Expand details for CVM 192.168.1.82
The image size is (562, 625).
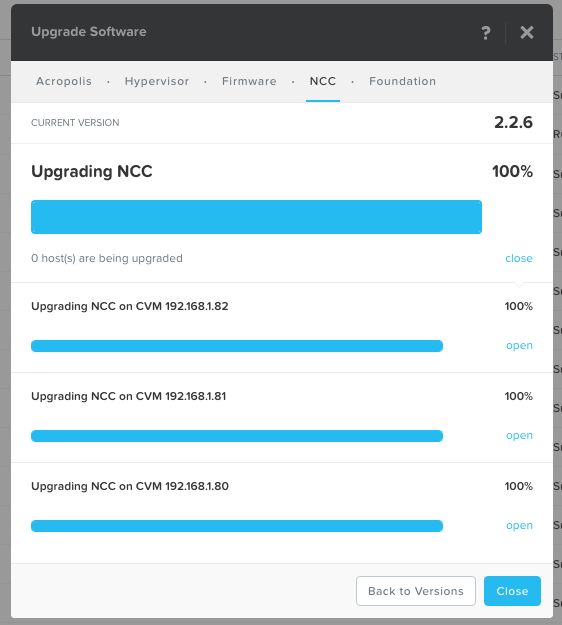[x=519, y=346]
